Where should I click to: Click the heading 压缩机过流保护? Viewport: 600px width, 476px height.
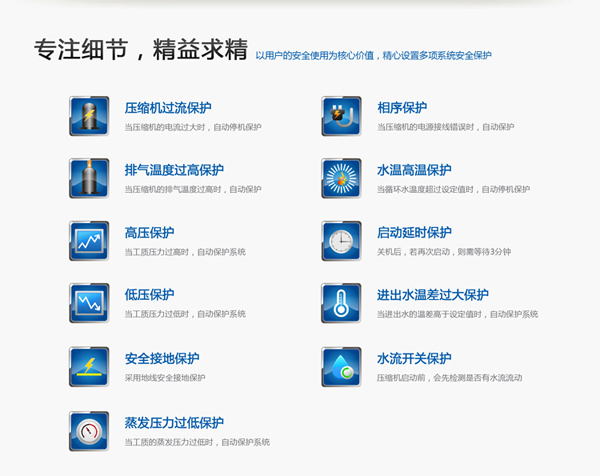[168, 108]
